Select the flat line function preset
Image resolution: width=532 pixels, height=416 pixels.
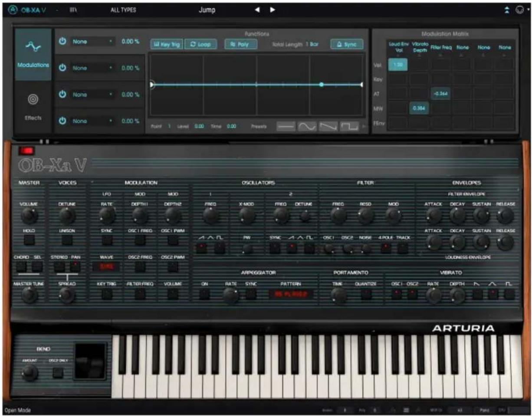click(x=285, y=127)
